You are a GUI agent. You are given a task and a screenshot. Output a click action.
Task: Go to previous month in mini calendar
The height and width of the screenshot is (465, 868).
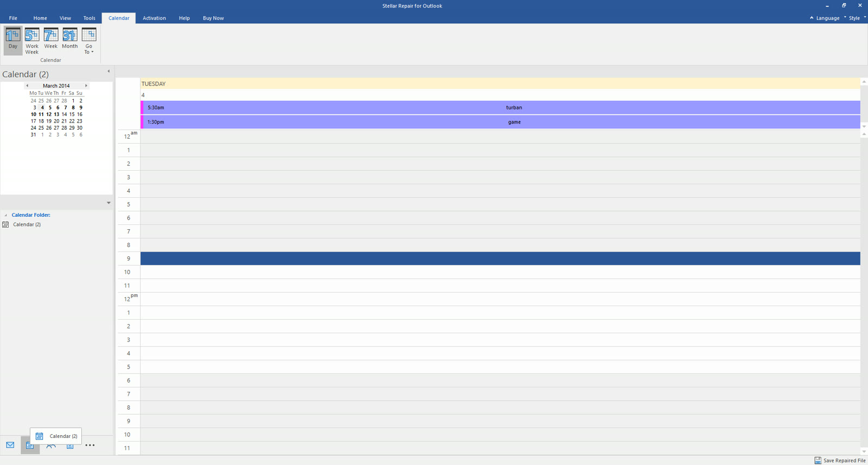tap(27, 86)
